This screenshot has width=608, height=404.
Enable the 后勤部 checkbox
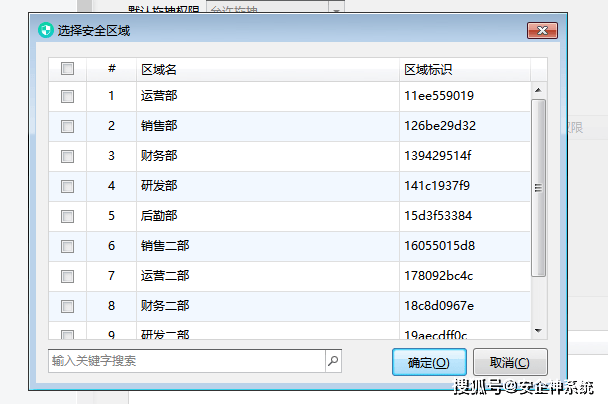coord(67,216)
